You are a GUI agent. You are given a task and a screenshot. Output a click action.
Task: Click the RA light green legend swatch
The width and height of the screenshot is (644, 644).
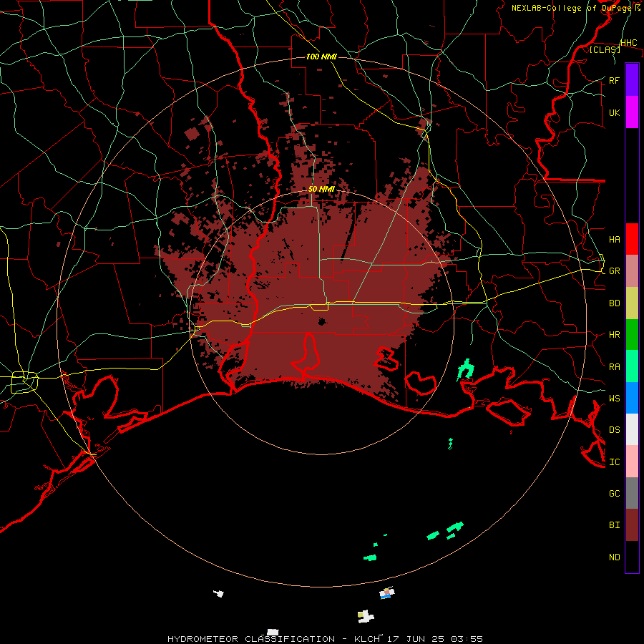(x=632, y=366)
